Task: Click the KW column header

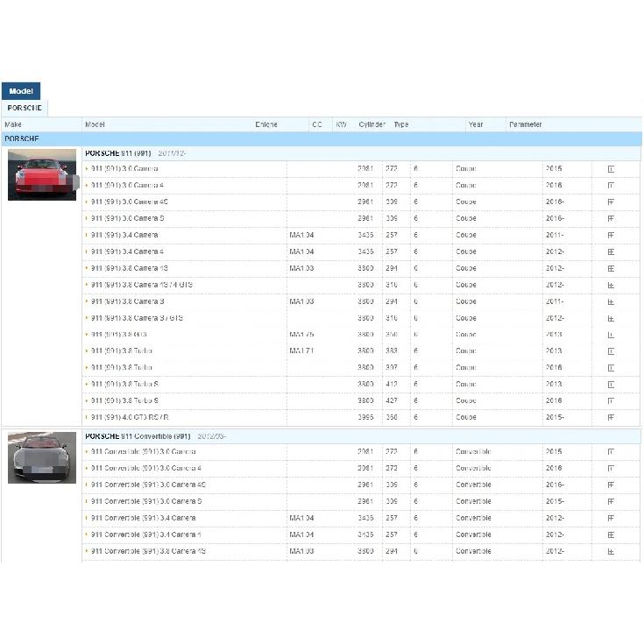Action: coord(342,124)
